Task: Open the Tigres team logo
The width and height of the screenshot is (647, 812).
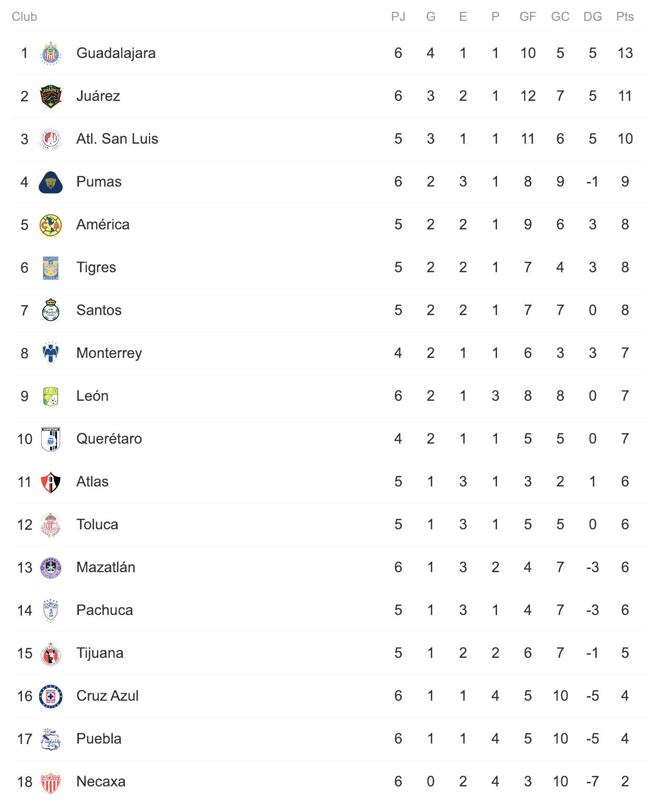Action: tap(51, 268)
